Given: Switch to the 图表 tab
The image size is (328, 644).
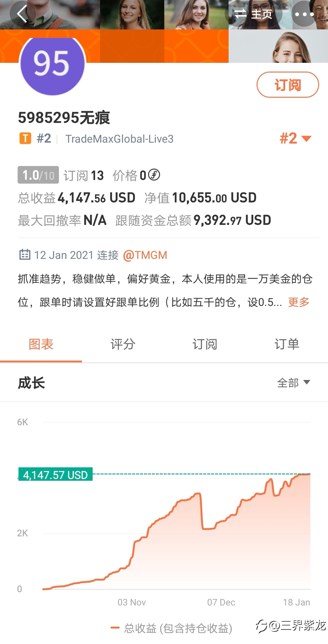Looking at the screenshot, I should (41, 344).
